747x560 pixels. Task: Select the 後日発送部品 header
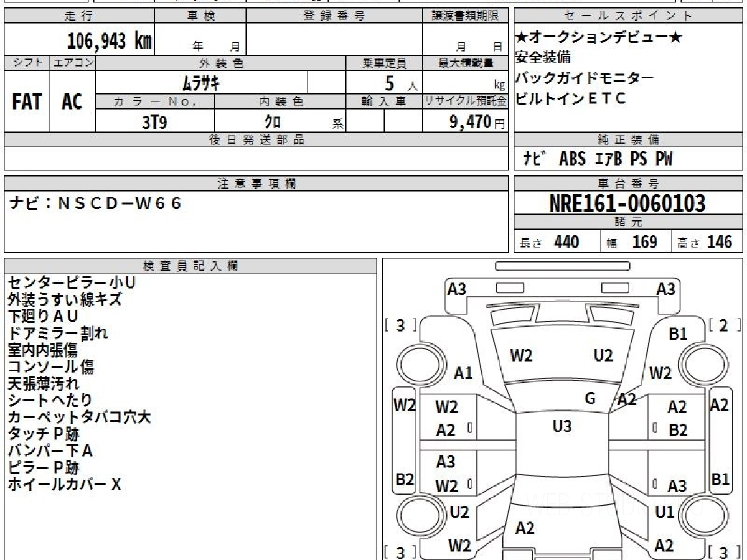point(256,140)
